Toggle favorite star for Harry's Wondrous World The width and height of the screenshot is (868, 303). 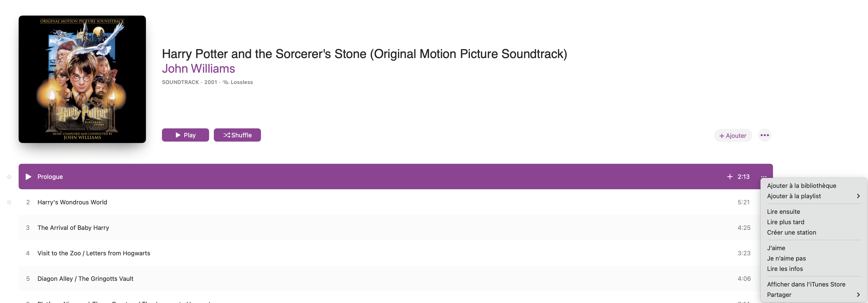tap(9, 202)
